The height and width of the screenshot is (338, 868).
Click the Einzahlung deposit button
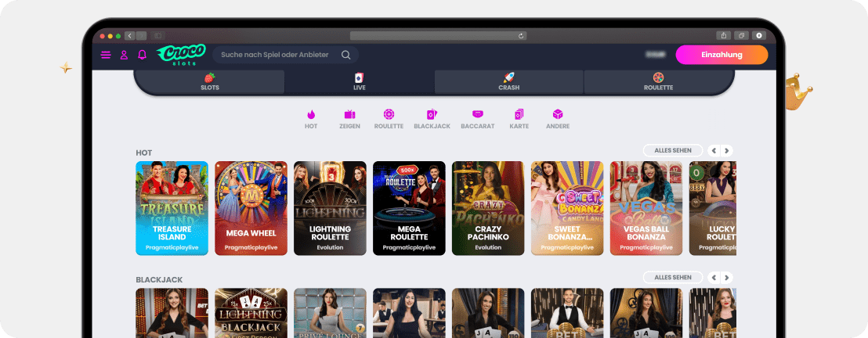point(722,55)
